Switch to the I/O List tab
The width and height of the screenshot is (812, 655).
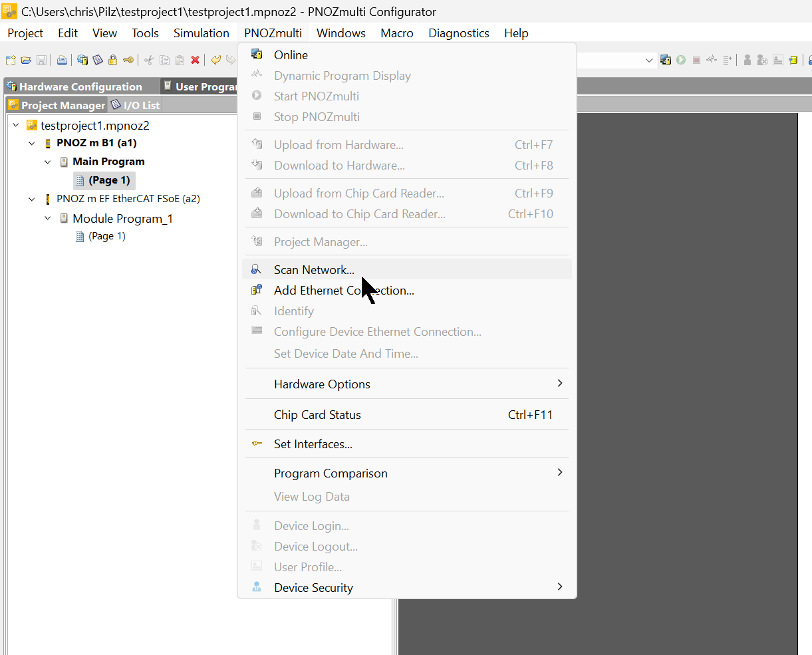(x=136, y=105)
